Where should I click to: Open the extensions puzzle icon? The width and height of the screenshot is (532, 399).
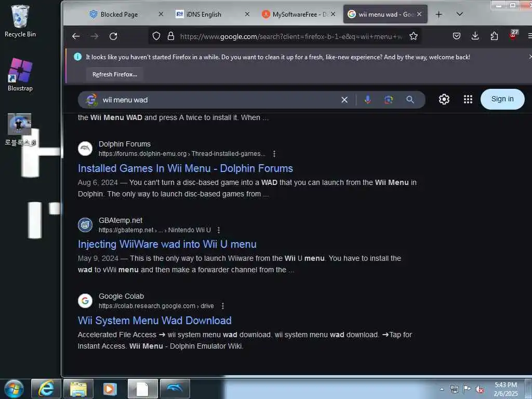tap(494, 36)
